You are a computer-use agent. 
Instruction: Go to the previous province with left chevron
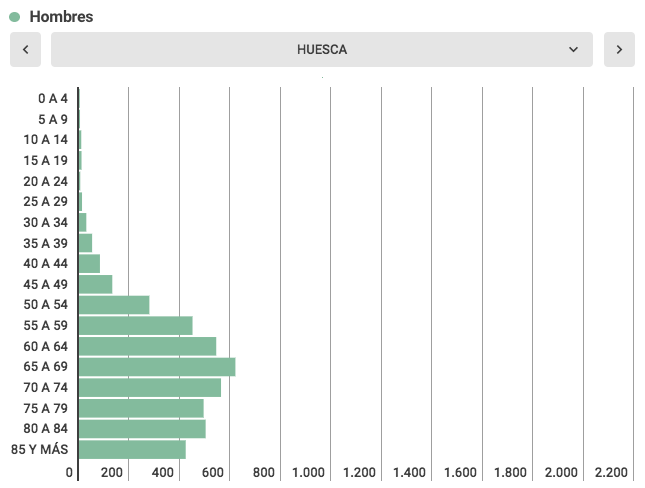click(x=25, y=49)
